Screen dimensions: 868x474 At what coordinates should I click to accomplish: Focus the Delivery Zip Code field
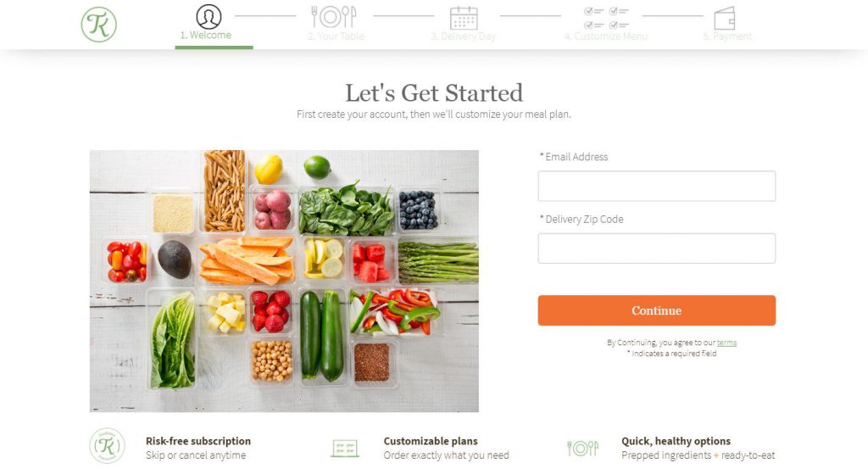click(x=657, y=248)
